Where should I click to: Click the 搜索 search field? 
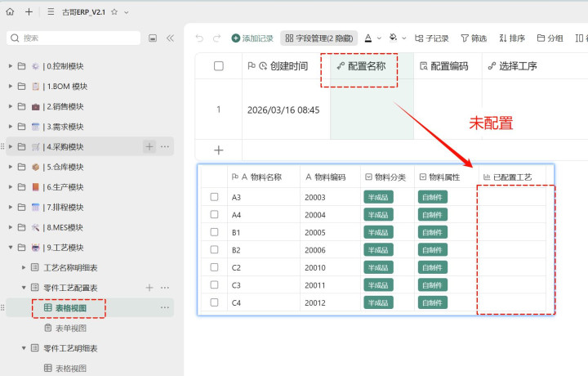tap(73, 38)
